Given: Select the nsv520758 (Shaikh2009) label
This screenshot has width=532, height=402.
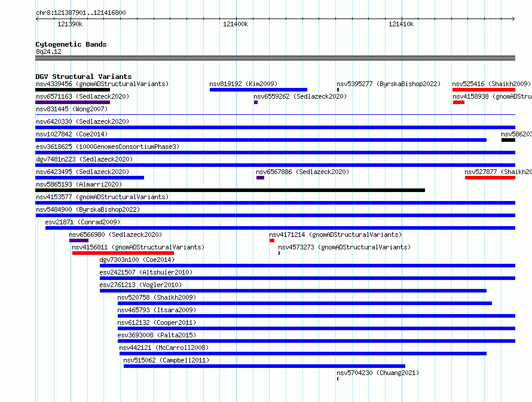Looking at the screenshot, I should click(x=157, y=297).
